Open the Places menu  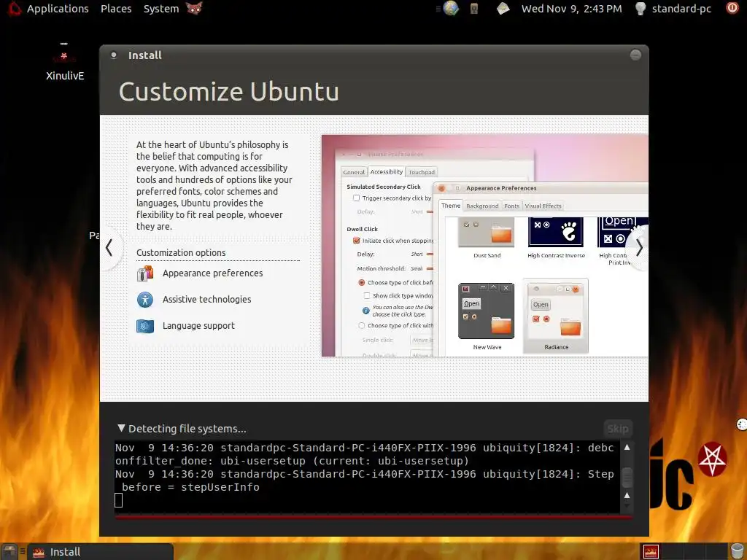116,9
